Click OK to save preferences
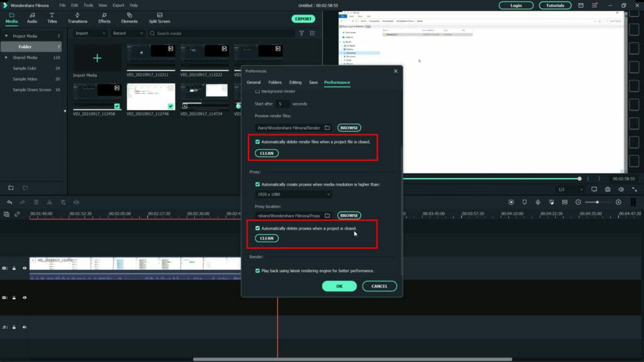The height and width of the screenshot is (362, 644). click(x=339, y=286)
